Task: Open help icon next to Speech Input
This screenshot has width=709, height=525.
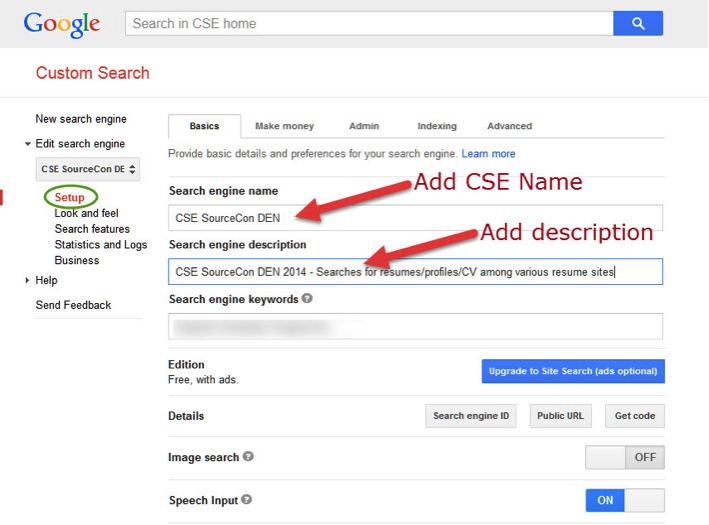Action: pyautogui.click(x=246, y=499)
